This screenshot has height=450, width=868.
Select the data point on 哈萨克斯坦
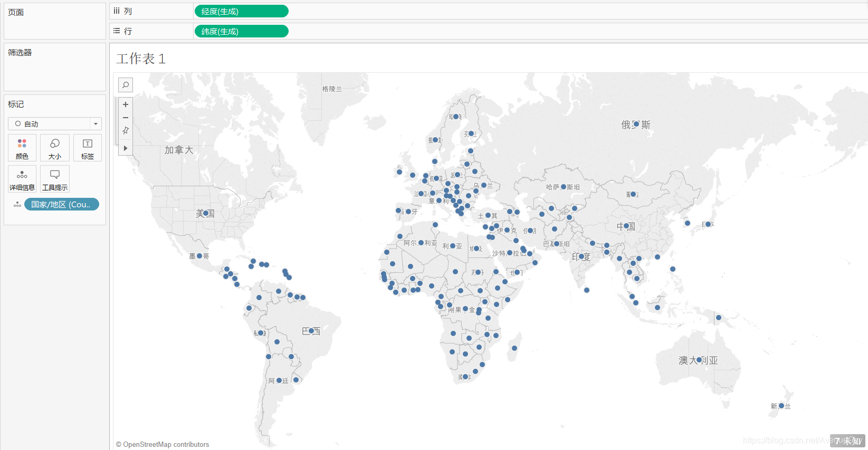click(x=564, y=187)
